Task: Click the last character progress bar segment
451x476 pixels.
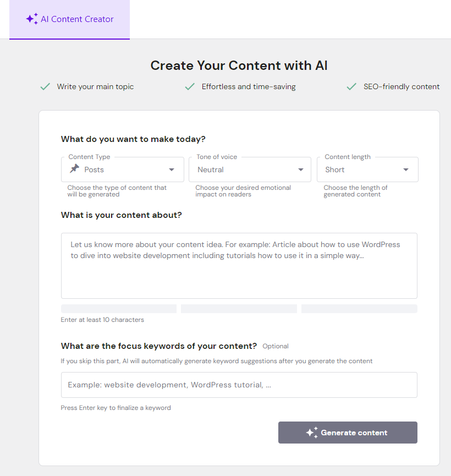Action: point(359,309)
